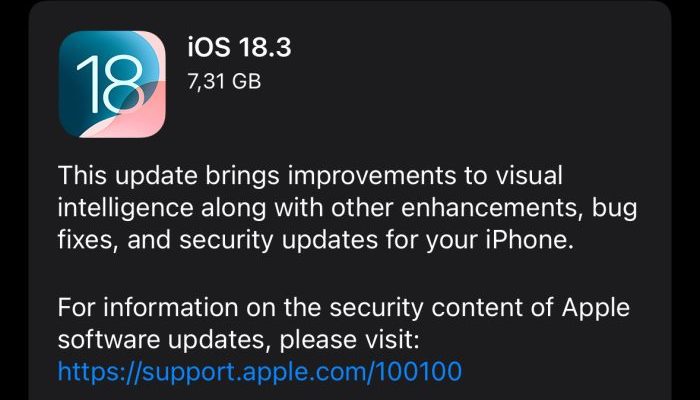
Task: Click the line starting "For information on"
Action: tap(344, 308)
